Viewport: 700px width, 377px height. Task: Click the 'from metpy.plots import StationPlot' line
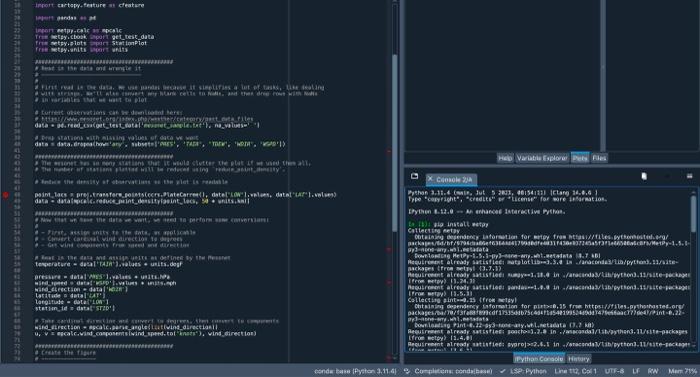(x=91, y=43)
